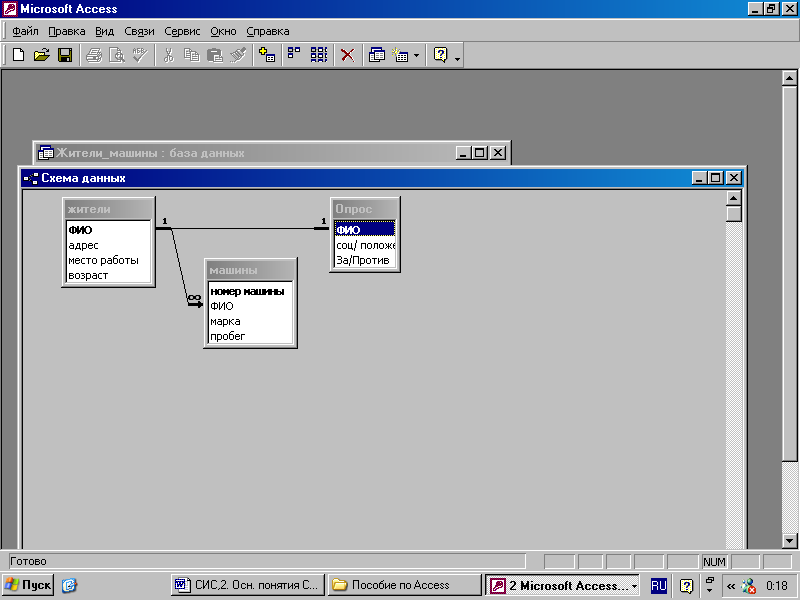This screenshot has width=800, height=600.
Task: Click the Пуск Start button
Action: (x=28, y=585)
